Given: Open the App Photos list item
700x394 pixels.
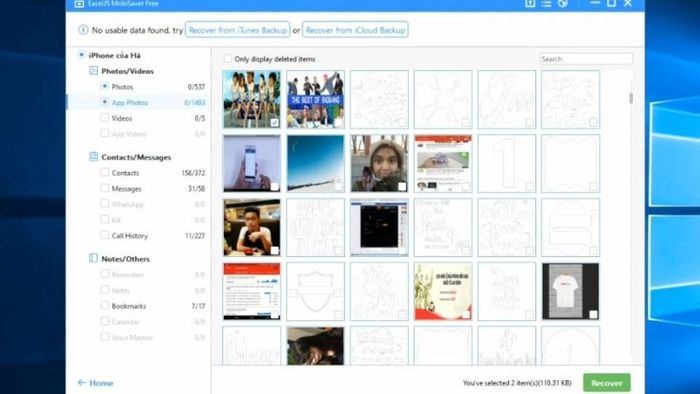Looking at the screenshot, I should 139,102.
